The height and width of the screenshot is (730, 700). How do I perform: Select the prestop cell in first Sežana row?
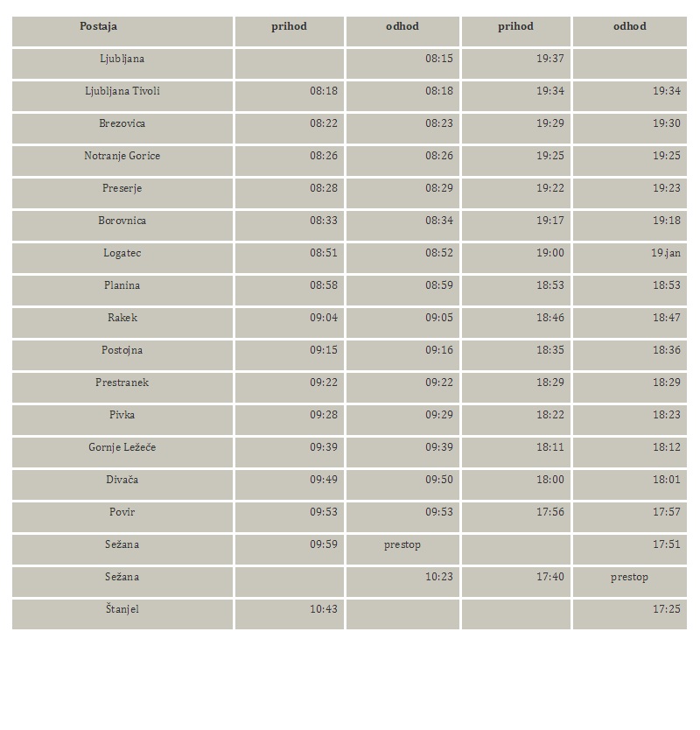402,550
